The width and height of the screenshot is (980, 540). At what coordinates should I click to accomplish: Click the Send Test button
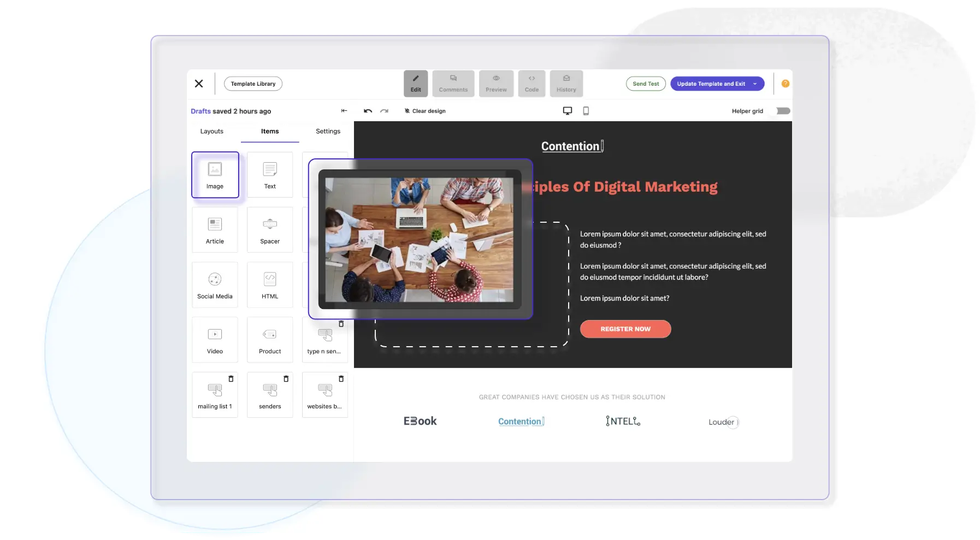tap(646, 84)
